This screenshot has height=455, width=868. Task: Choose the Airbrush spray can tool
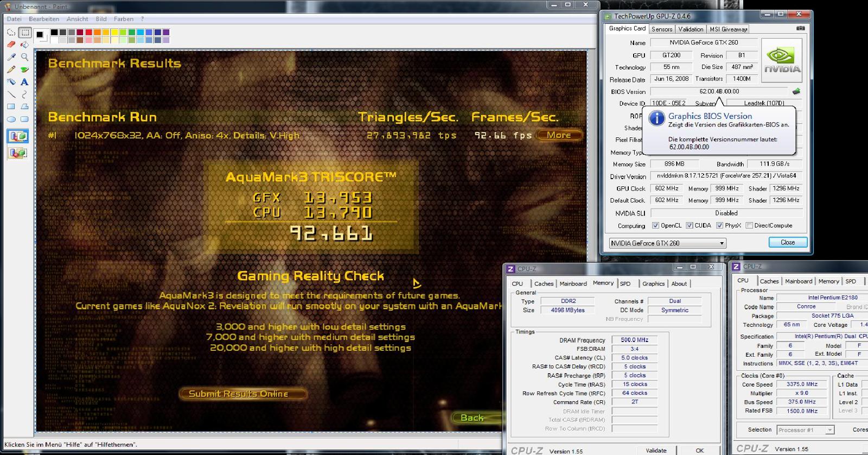pyautogui.click(x=11, y=82)
